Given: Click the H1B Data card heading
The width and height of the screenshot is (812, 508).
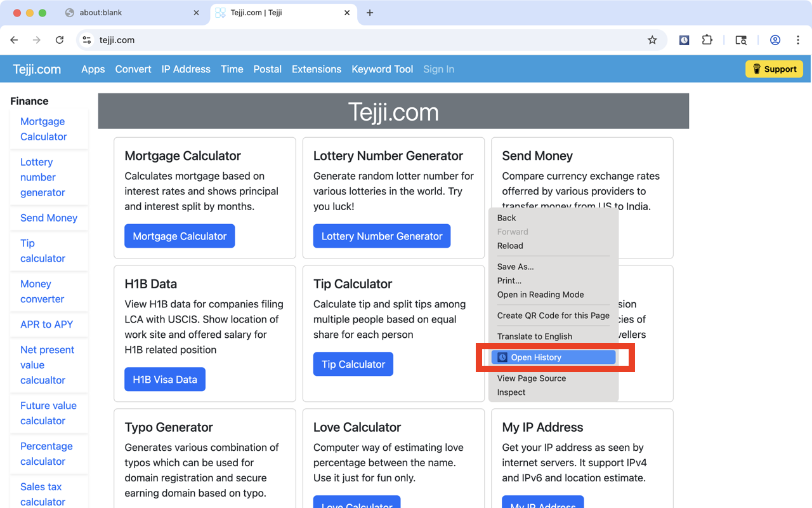Looking at the screenshot, I should pyautogui.click(x=151, y=284).
